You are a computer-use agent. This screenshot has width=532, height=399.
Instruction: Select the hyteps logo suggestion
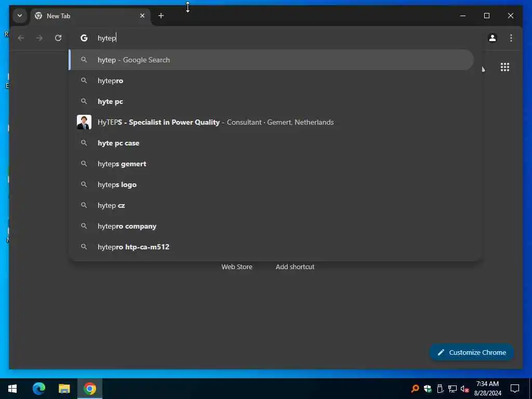(x=271, y=184)
